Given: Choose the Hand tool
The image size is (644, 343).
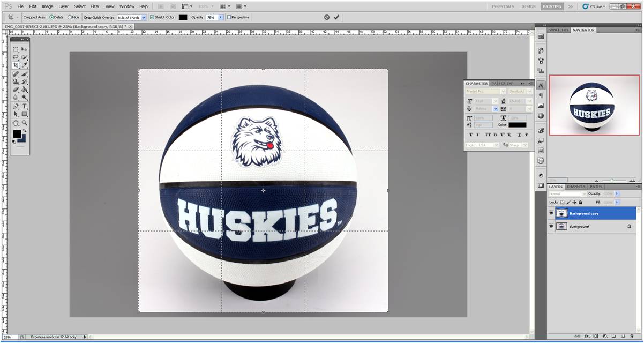Looking at the screenshot, I should [16, 123].
